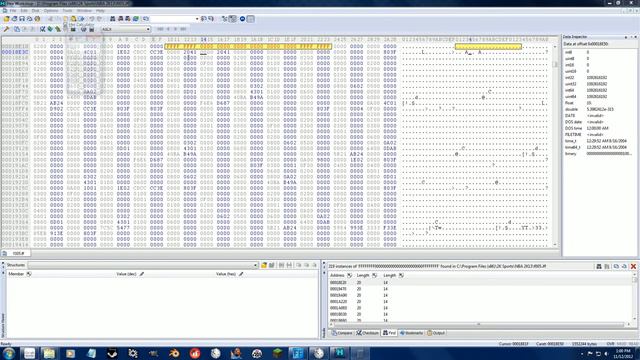This screenshot has width=640, height=360.
Task: Click the pencil icon next to Value (dec)
Action: pyautogui.click(x=142, y=274)
